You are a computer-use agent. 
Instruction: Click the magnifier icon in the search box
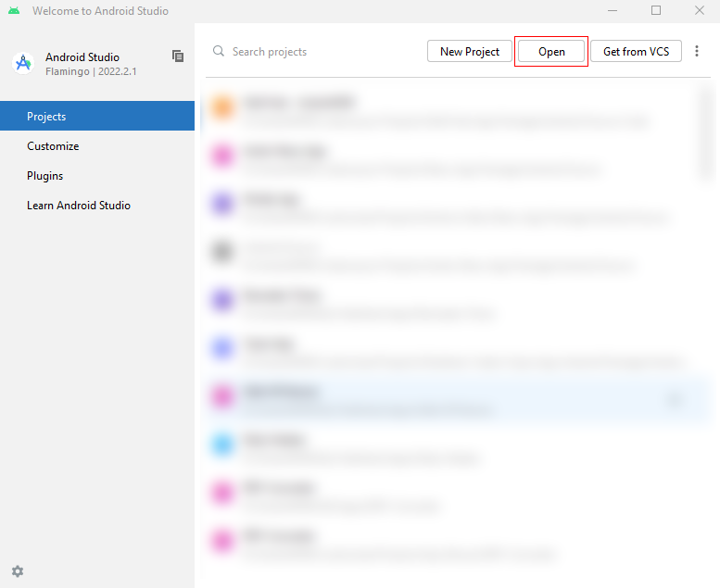point(219,52)
